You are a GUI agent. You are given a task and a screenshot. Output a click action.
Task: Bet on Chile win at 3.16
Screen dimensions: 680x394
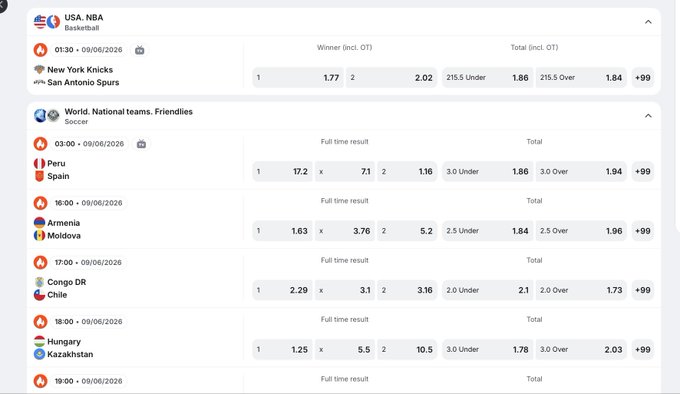(407, 290)
